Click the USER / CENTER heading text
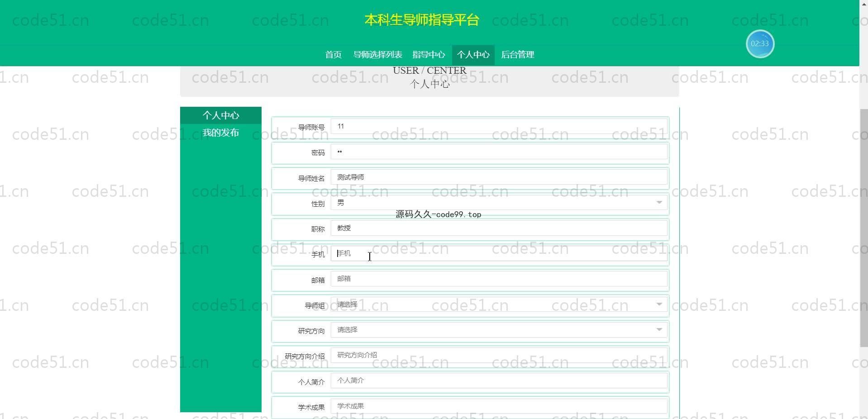Viewport: 868px width, 419px height. pos(429,71)
